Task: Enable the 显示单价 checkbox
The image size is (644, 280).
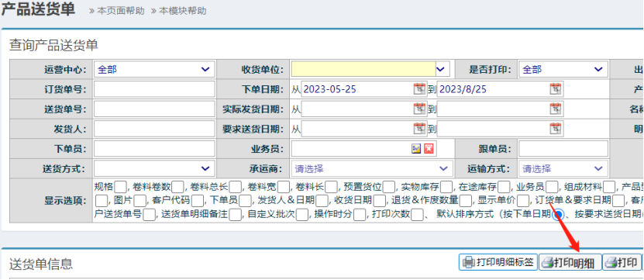Action: [x=523, y=201]
